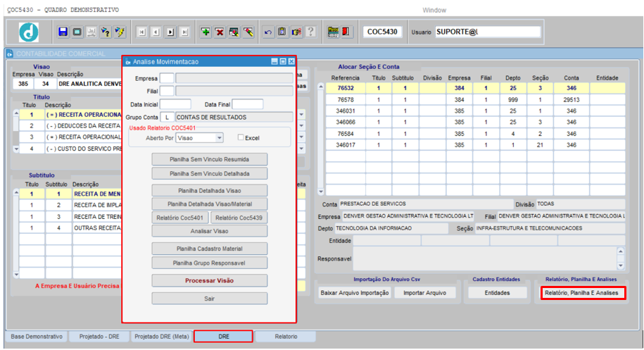Switch to Projetado - DRE tab
Viewport: 644px width, 350px height.
[x=99, y=337]
